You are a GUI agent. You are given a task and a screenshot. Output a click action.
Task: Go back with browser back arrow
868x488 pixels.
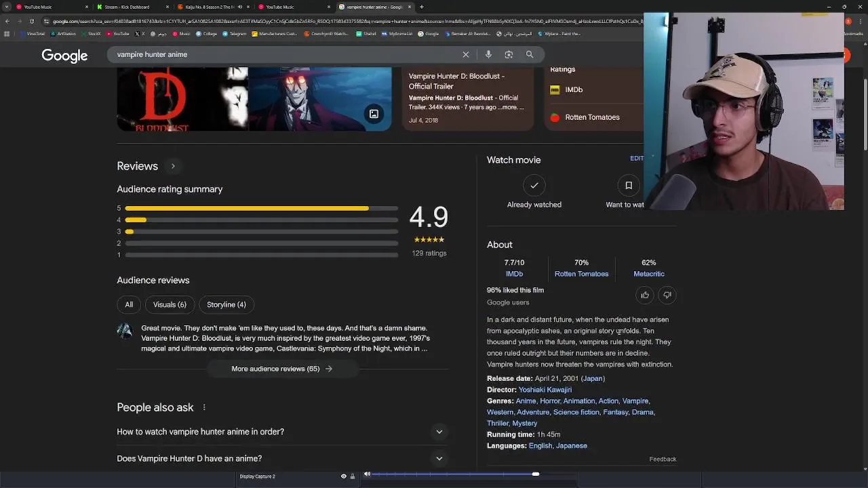7,21
